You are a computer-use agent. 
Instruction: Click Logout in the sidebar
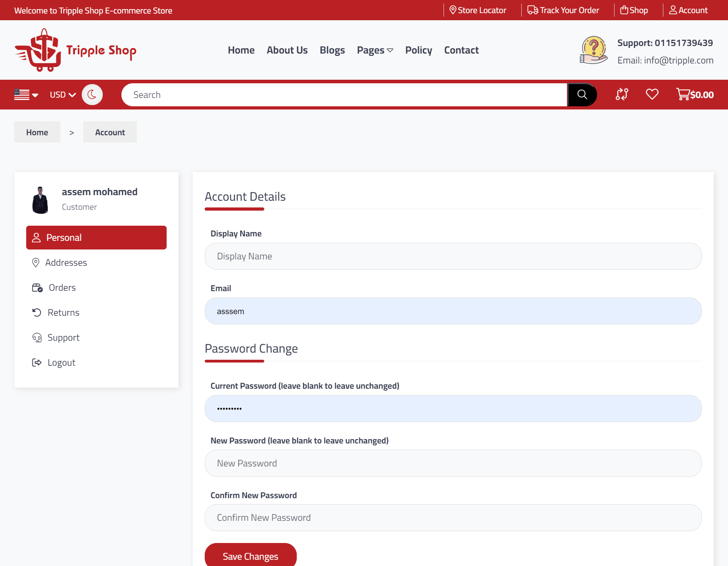pos(61,363)
